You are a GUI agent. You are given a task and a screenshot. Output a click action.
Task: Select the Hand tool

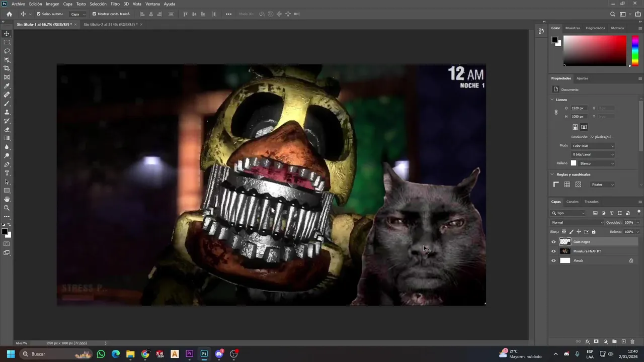coord(7,199)
